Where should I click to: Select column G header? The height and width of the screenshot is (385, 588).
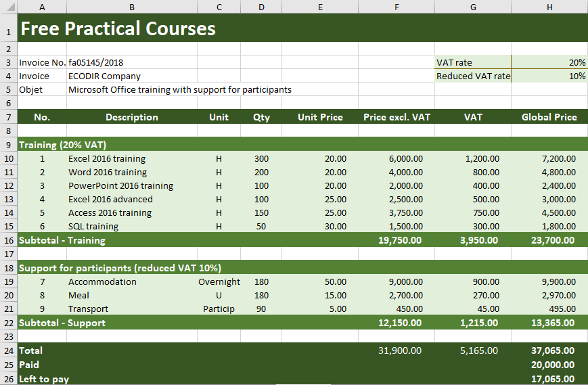[x=473, y=7]
